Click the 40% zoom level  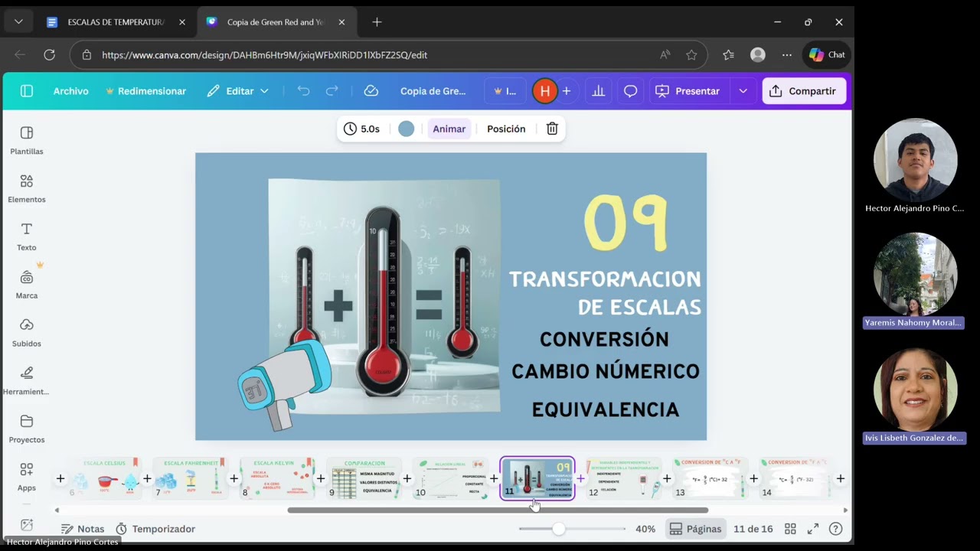coord(645,529)
